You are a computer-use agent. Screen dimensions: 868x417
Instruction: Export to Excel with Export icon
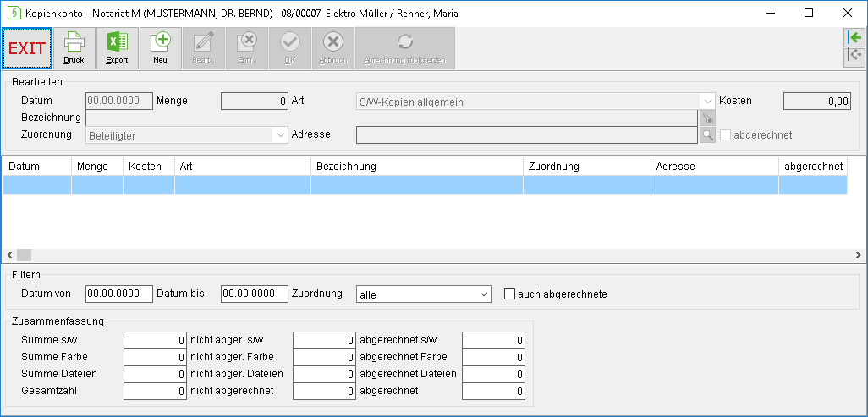coord(117,48)
